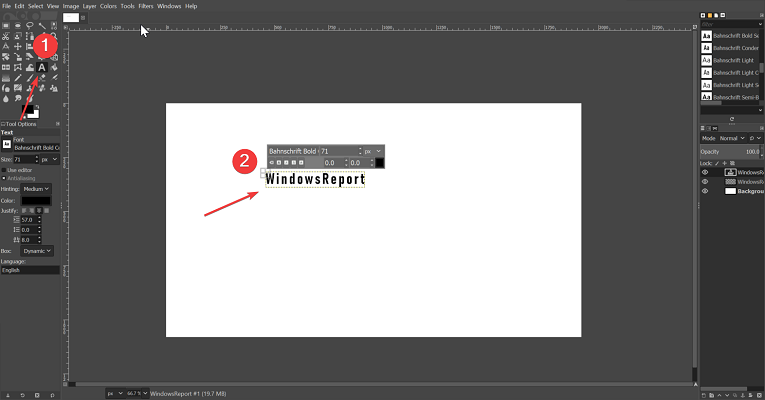Select the Move tool
This screenshot has height=400, width=765.
tap(18, 46)
